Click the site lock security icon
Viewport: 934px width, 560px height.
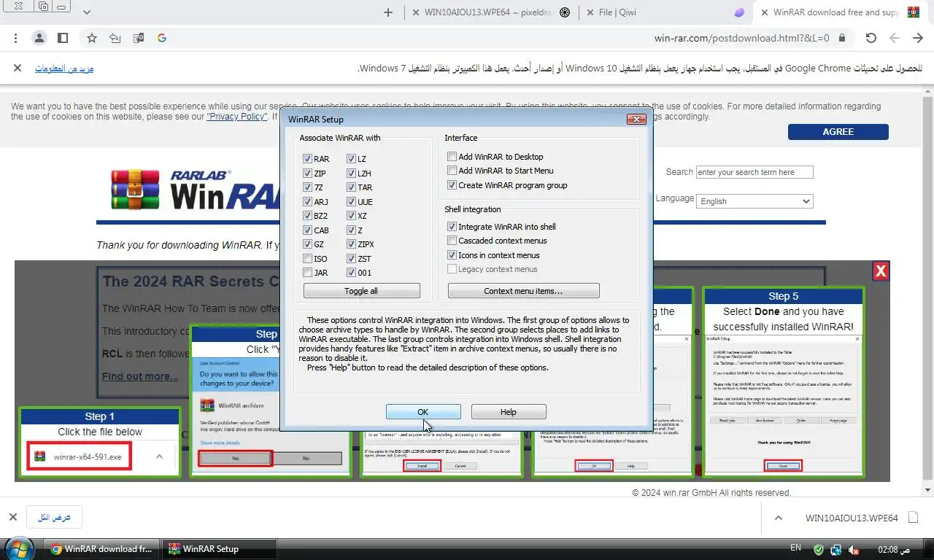pyautogui.click(x=842, y=38)
